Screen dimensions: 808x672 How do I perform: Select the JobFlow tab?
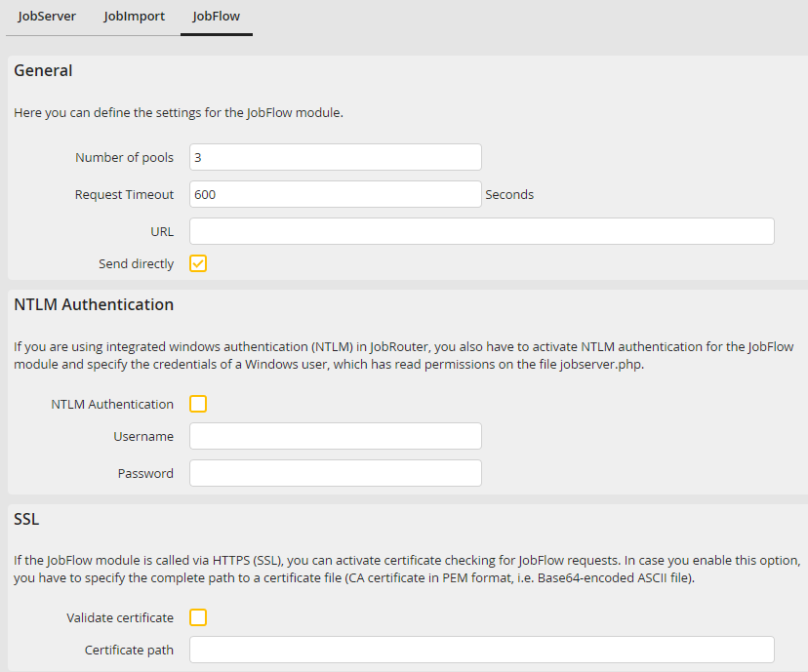click(x=216, y=17)
